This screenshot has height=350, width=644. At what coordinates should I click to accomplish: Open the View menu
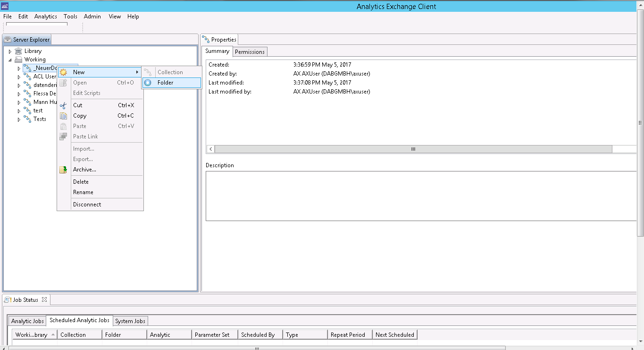coord(115,17)
